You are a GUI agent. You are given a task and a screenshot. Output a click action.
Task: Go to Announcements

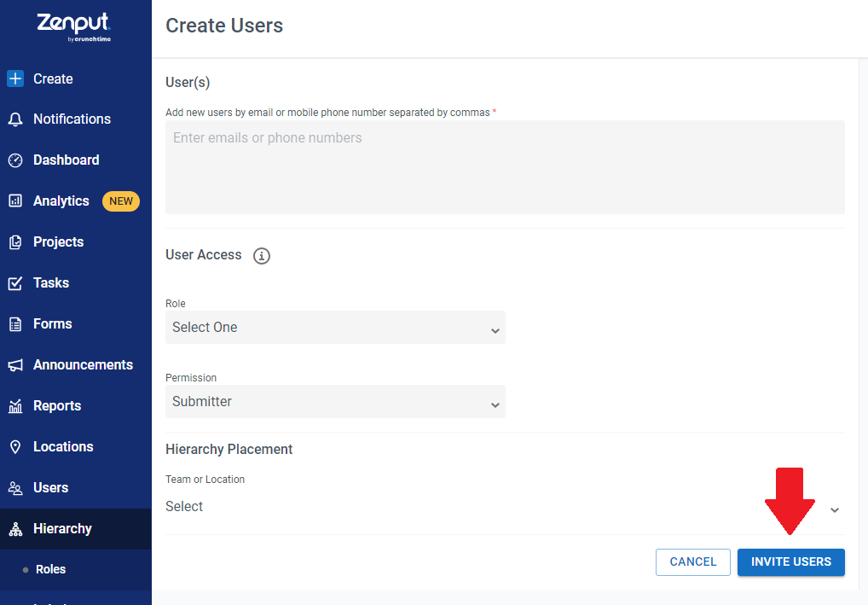pyautogui.click(x=83, y=365)
